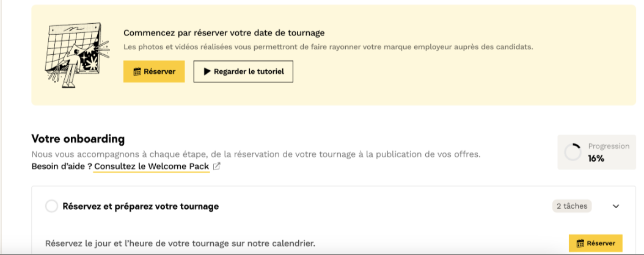644x255 pixels.
Task: Click the circular progress ring icon
Action: [x=573, y=153]
